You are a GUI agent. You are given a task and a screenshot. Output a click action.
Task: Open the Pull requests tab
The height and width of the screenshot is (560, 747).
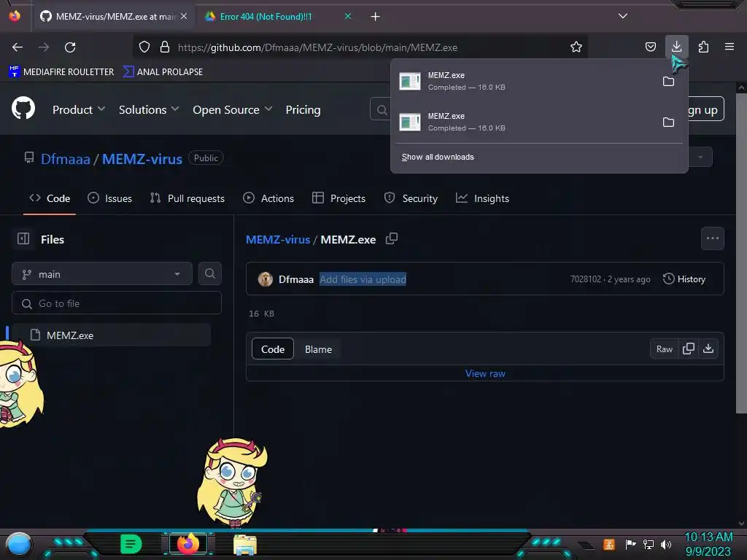187,198
